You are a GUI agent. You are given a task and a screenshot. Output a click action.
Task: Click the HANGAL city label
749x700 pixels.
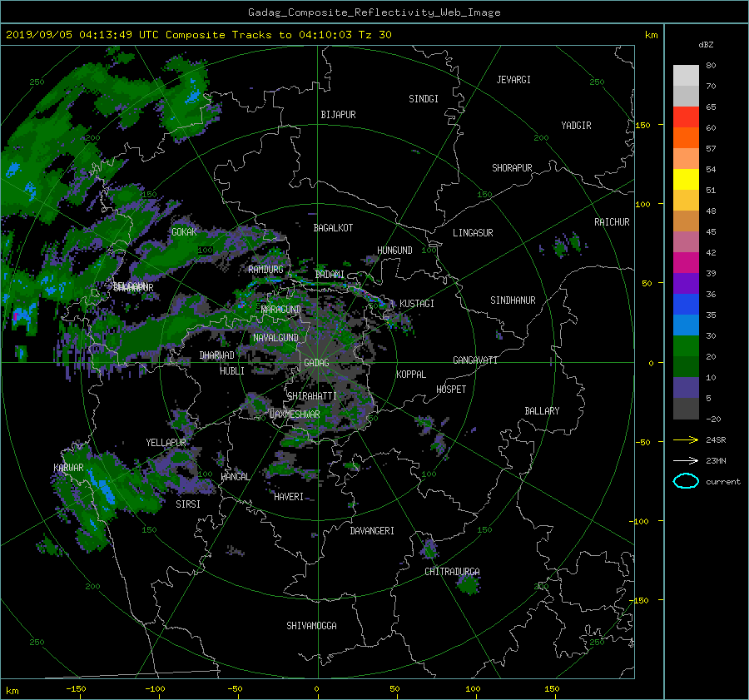pos(235,477)
